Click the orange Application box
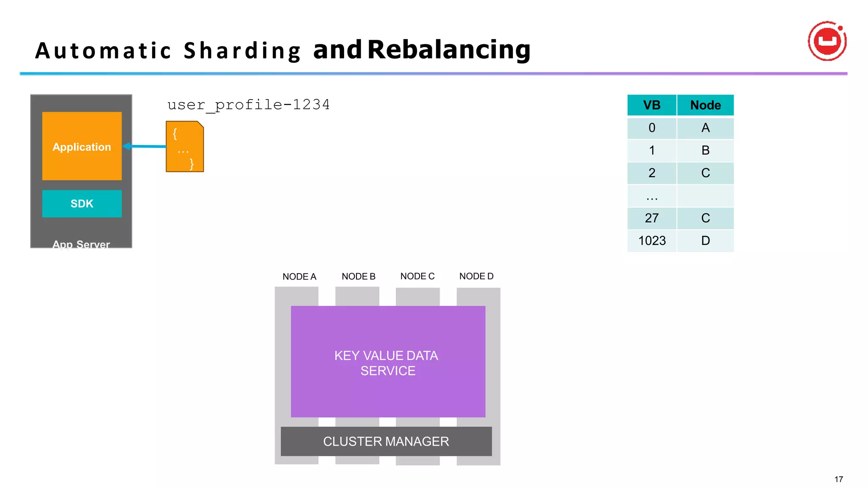The height and width of the screenshot is (488, 868). click(x=82, y=146)
